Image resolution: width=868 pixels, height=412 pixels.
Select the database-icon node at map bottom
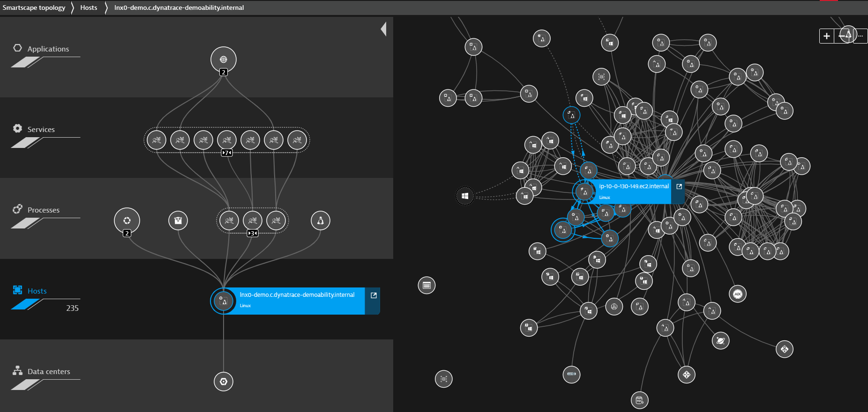(639, 400)
